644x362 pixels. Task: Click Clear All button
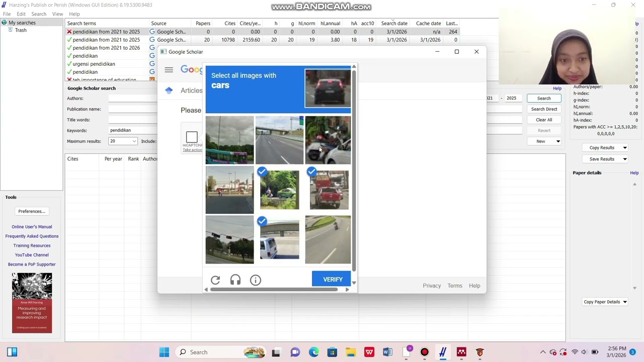click(x=544, y=120)
